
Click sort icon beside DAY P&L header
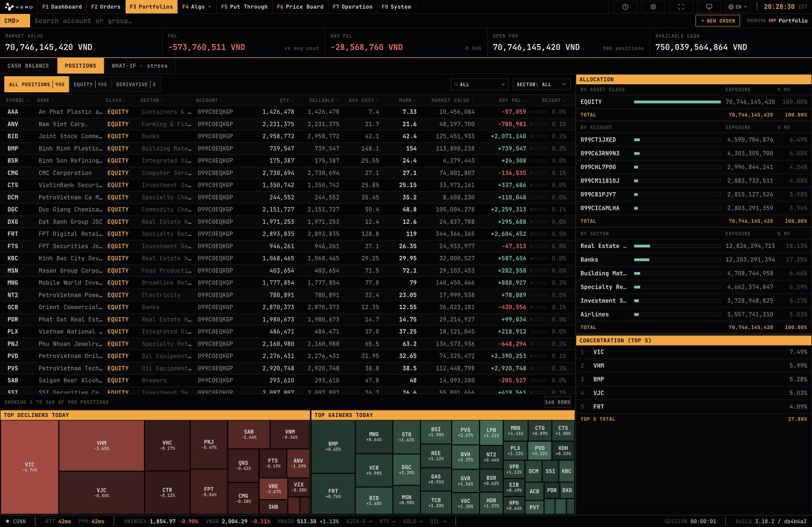525,100
